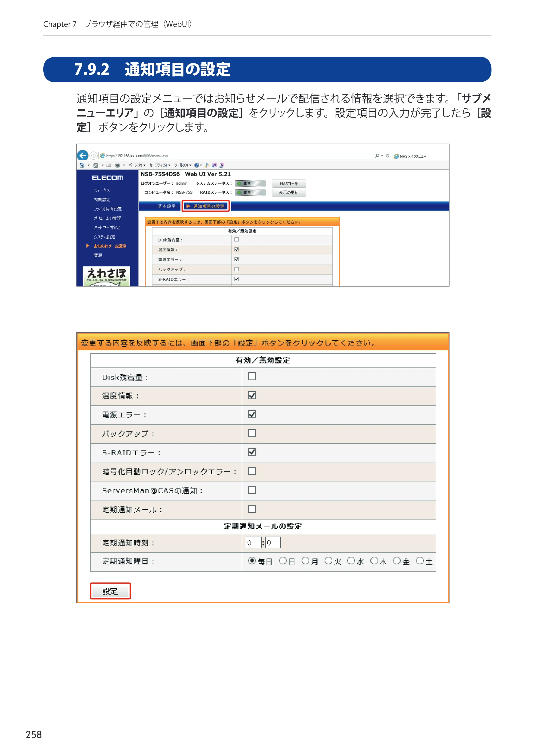Click the first OneNote icon in toolbar

click(214, 165)
